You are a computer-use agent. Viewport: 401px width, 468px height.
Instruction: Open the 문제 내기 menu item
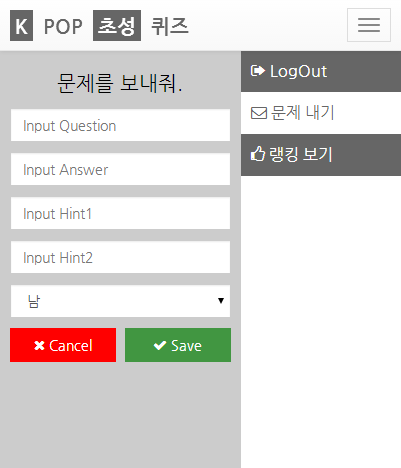[x=321, y=113]
